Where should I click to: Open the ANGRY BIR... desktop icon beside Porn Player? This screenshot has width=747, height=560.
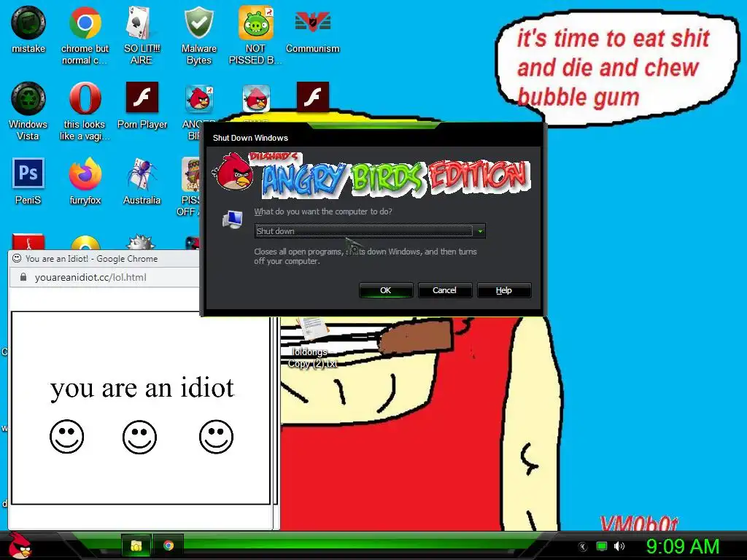tap(198, 98)
